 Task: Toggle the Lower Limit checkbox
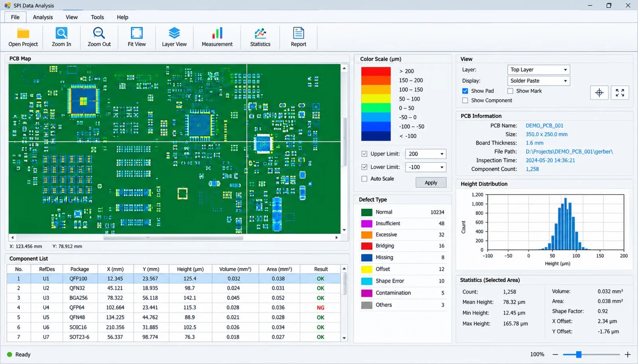click(364, 167)
